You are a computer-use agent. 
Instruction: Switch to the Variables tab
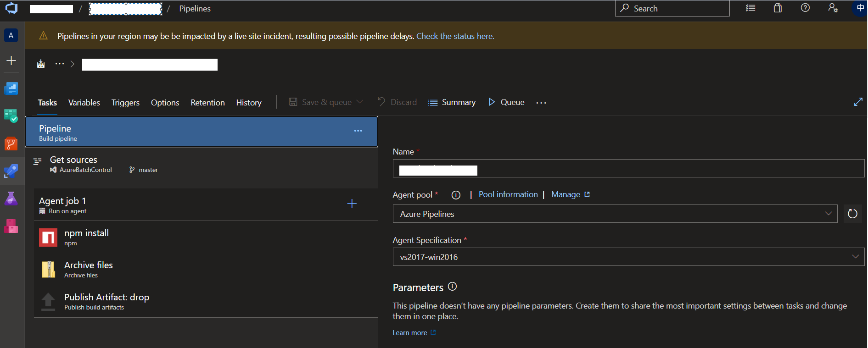(84, 103)
